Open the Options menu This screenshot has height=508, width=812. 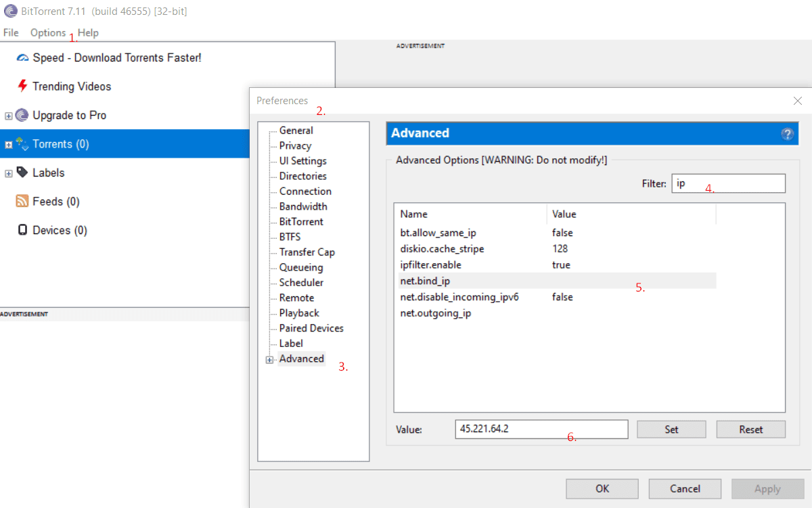(48, 32)
